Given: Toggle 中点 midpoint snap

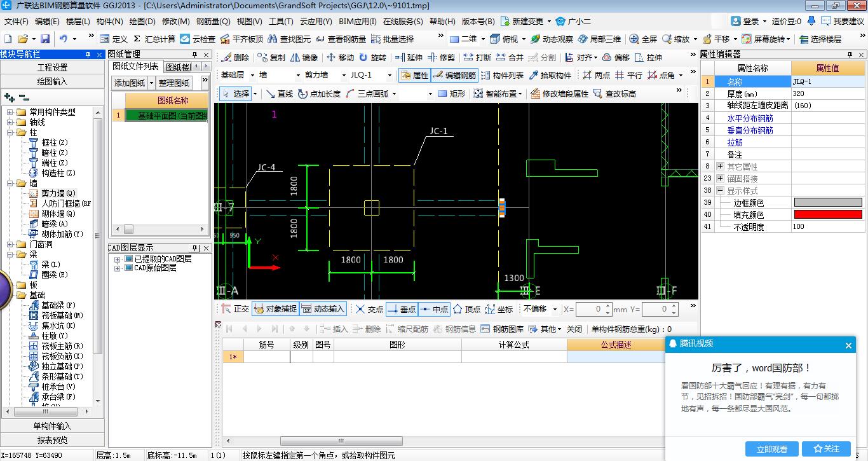Looking at the screenshot, I should (x=434, y=309).
